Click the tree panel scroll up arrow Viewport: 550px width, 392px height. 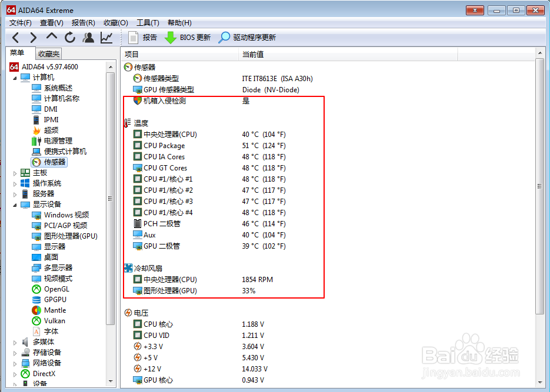coord(111,67)
